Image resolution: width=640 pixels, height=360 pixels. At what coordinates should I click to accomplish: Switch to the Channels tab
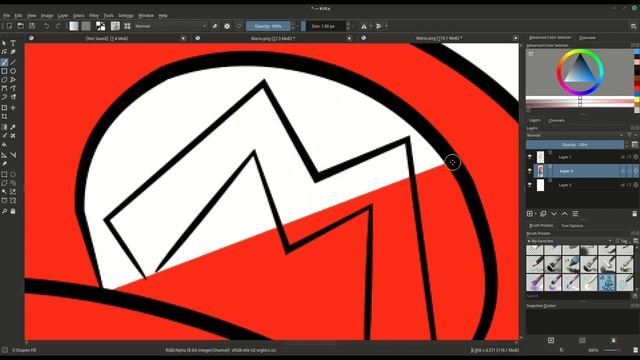556,120
